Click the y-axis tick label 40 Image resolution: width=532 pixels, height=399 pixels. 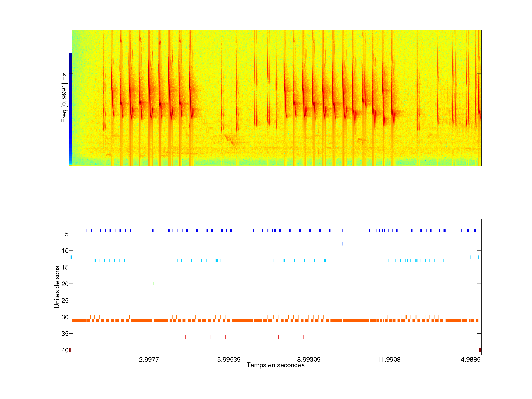coord(65,350)
